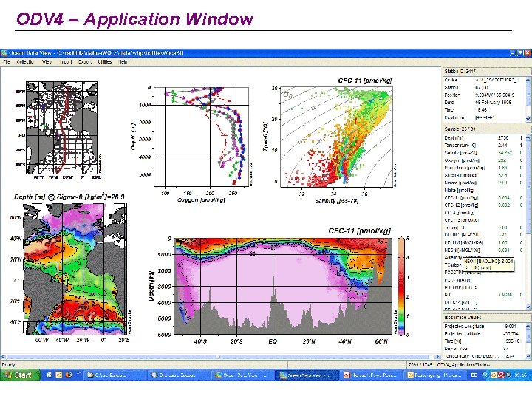Select the 'Salinity [pss-78]' sample row
The image size is (532, 399).
point(484,153)
